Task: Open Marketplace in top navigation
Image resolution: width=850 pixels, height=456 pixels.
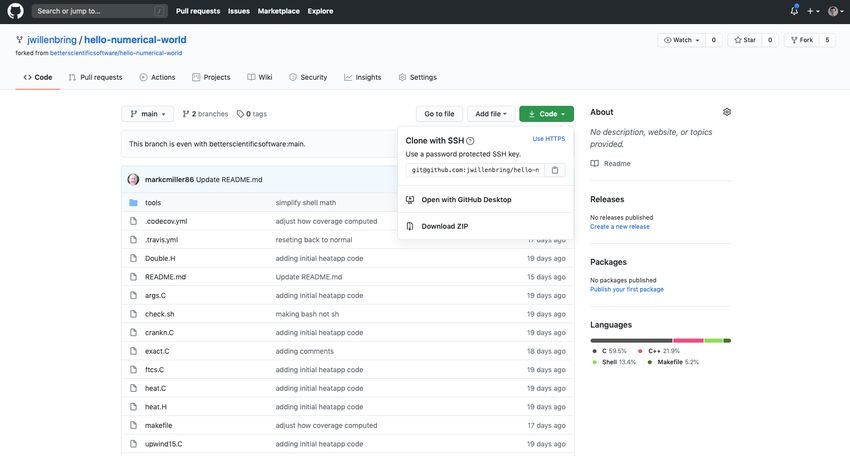Action: (278, 11)
